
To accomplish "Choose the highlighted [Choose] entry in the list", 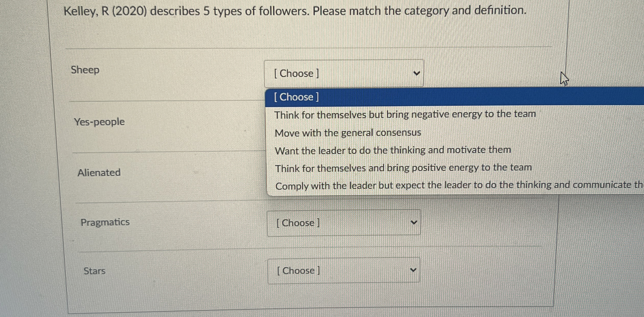I will [x=296, y=97].
